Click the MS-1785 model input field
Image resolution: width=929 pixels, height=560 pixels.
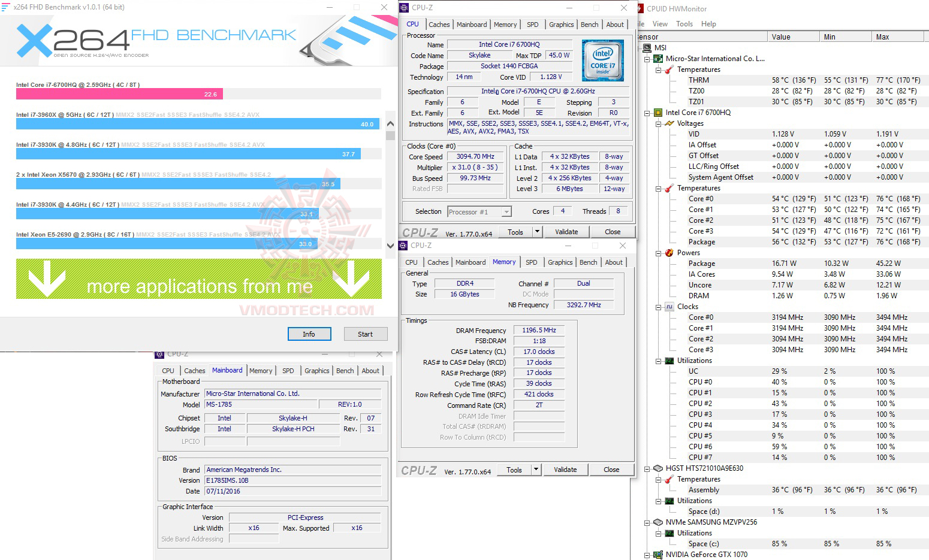(260, 404)
